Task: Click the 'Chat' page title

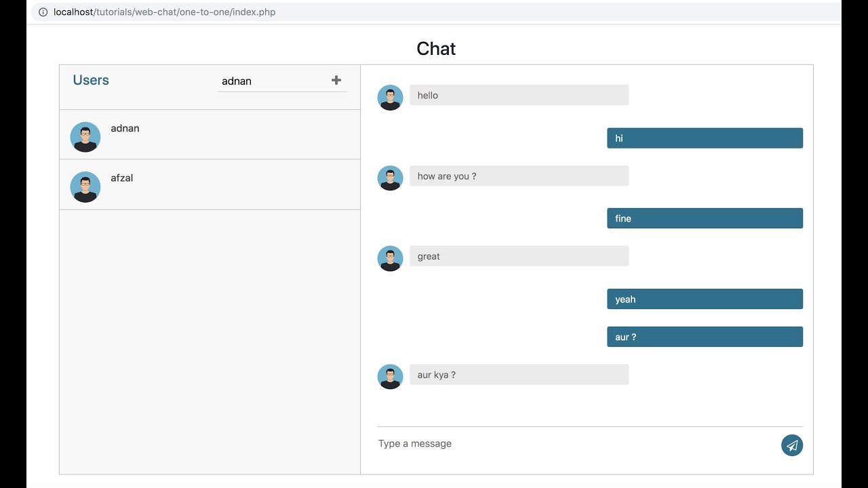Action: pos(436,49)
